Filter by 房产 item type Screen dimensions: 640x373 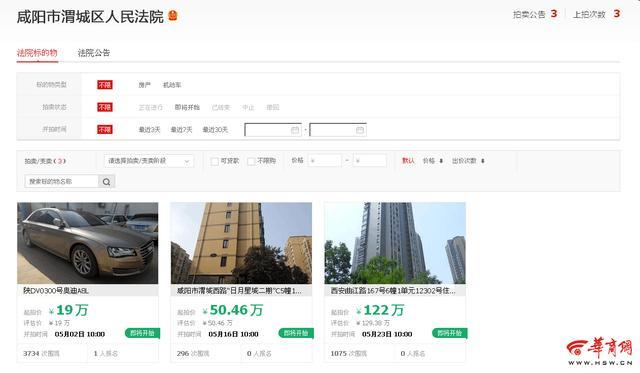coord(144,85)
